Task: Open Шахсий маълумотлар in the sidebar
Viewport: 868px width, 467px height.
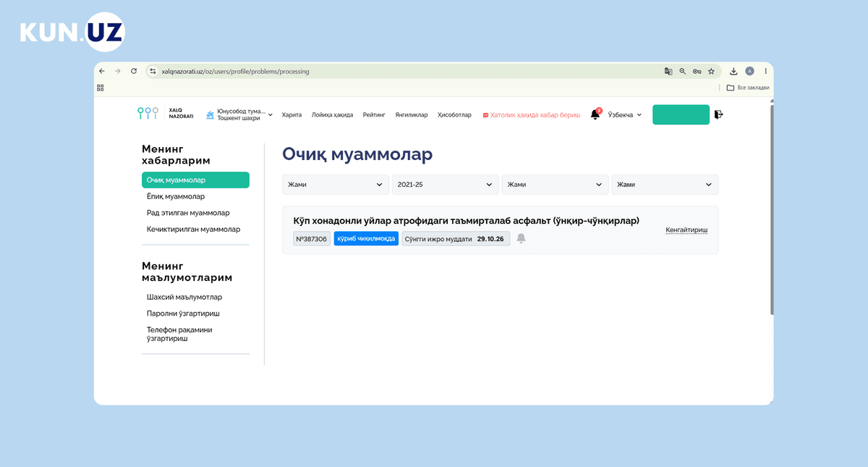Action: click(x=184, y=298)
